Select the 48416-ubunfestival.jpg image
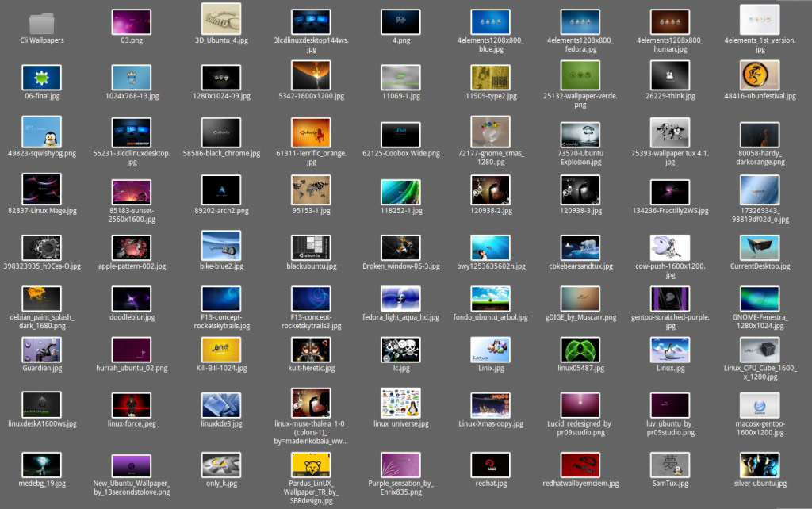The image size is (812, 509). tap(759, 76)
